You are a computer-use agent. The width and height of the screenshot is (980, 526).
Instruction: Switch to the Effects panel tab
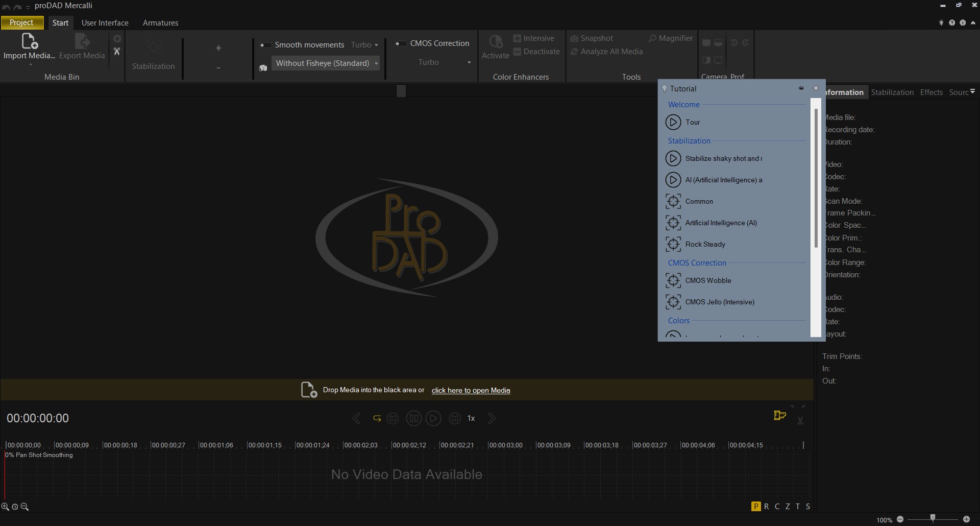(x=932, y=92)
